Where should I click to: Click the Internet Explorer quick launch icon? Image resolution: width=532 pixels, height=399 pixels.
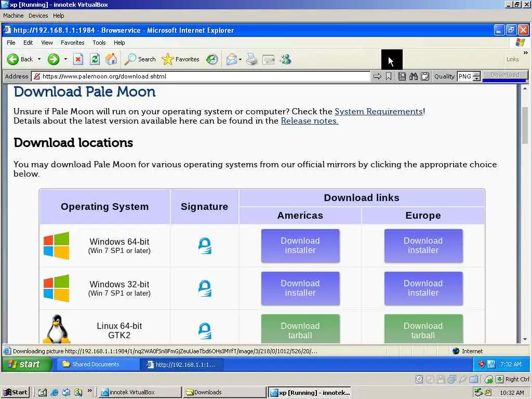(54, 393)
